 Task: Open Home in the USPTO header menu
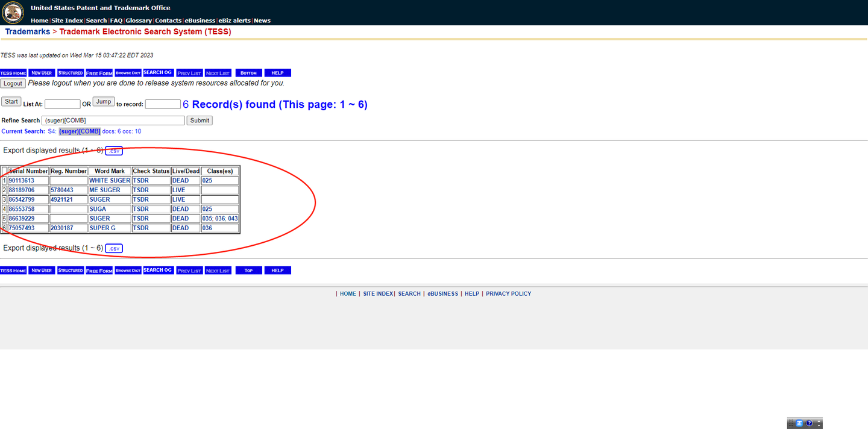[x=39, y=20]
